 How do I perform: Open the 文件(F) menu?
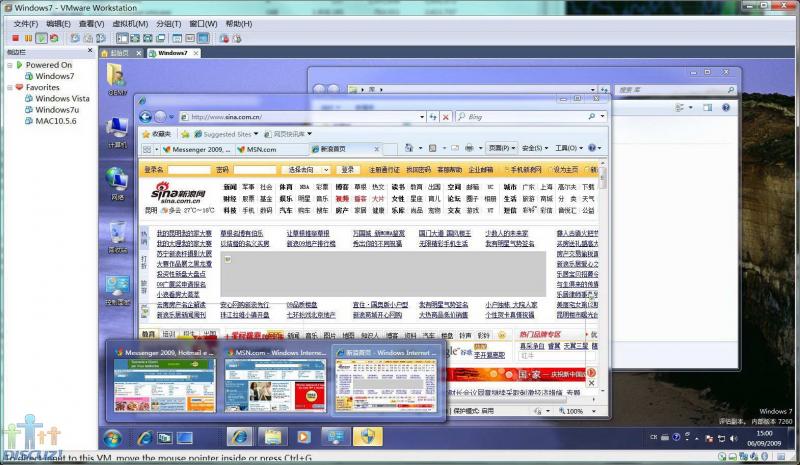click(26, 23)
